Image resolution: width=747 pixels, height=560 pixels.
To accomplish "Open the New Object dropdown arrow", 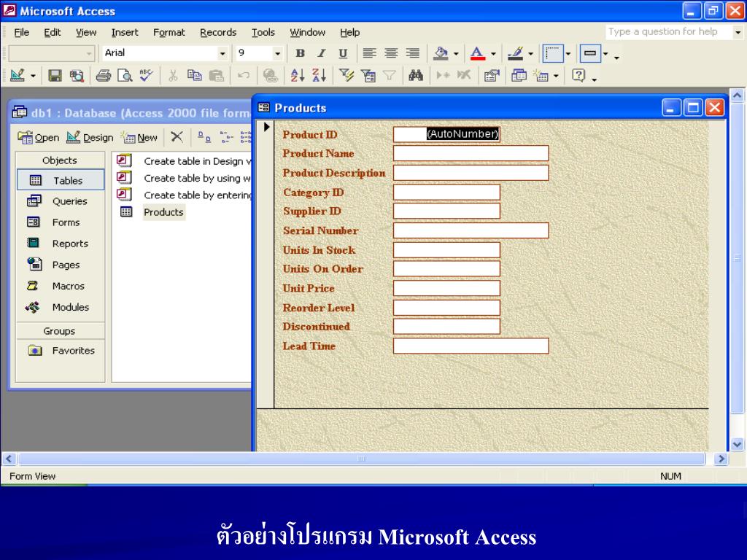I will 556,76.
